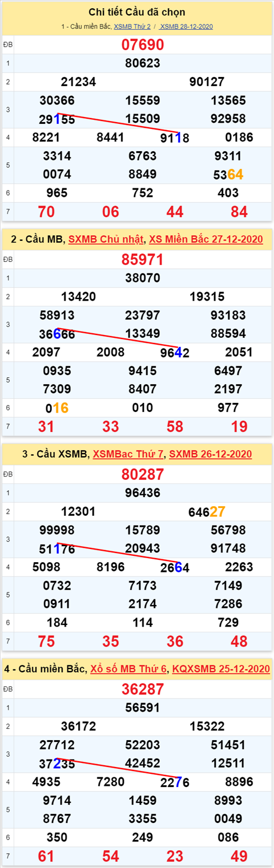
Task: Select fifth prize number 9714
Action: [57, 800]
